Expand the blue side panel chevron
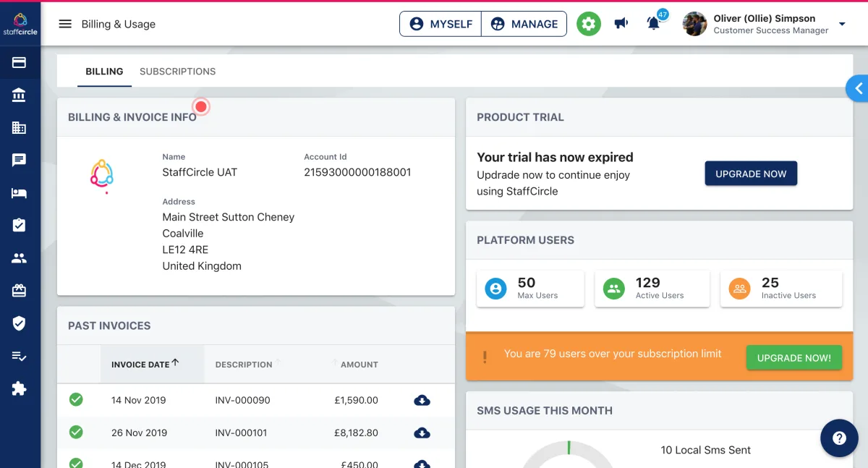The height and width of the screenshot is (468, 868). coord(858,88)
